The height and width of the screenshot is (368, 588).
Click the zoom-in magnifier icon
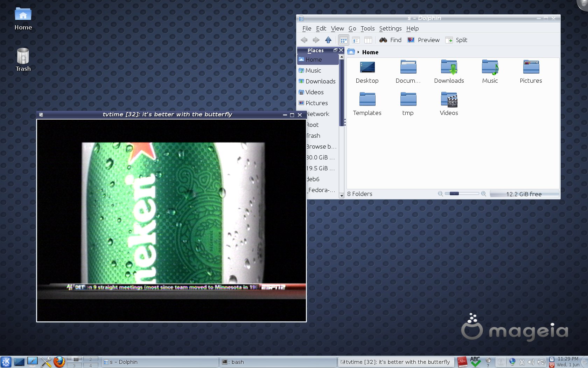[x=483, y=193]
